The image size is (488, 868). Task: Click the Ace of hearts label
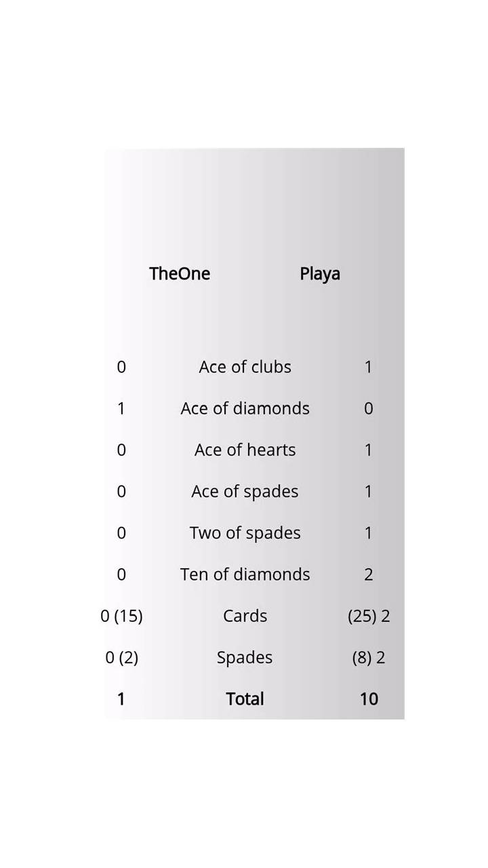[245, 450]
